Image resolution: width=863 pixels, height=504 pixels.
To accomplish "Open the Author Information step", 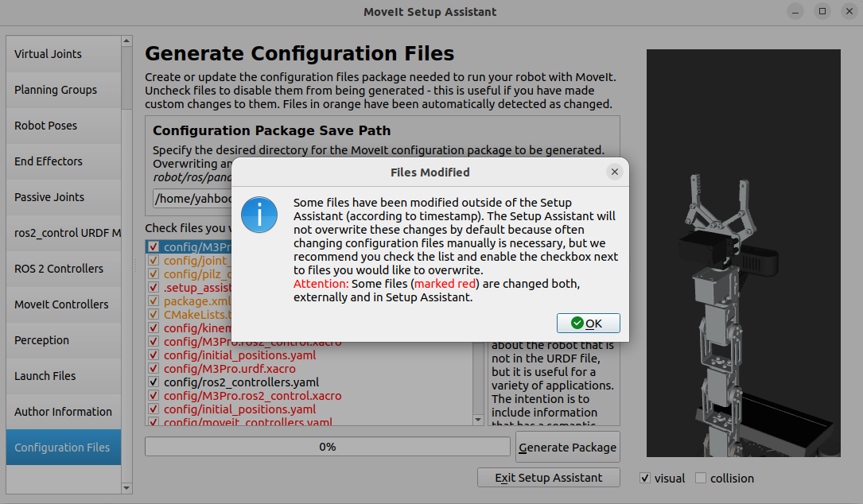I will click(64, 412).
